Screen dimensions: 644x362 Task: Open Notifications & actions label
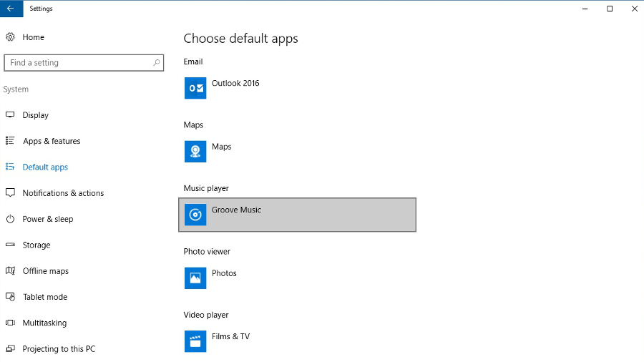63,193
